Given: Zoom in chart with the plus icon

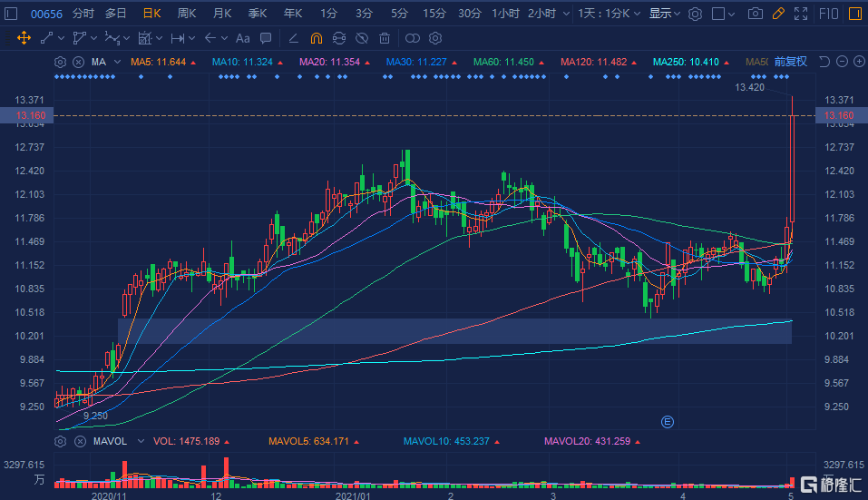Looking at the screenshot, I should pyautogui.click(x=858, y=62).
